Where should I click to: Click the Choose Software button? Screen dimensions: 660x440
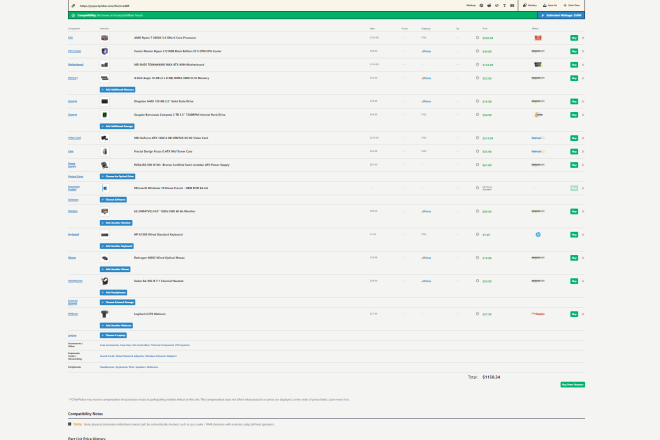[x=113, y=200]
